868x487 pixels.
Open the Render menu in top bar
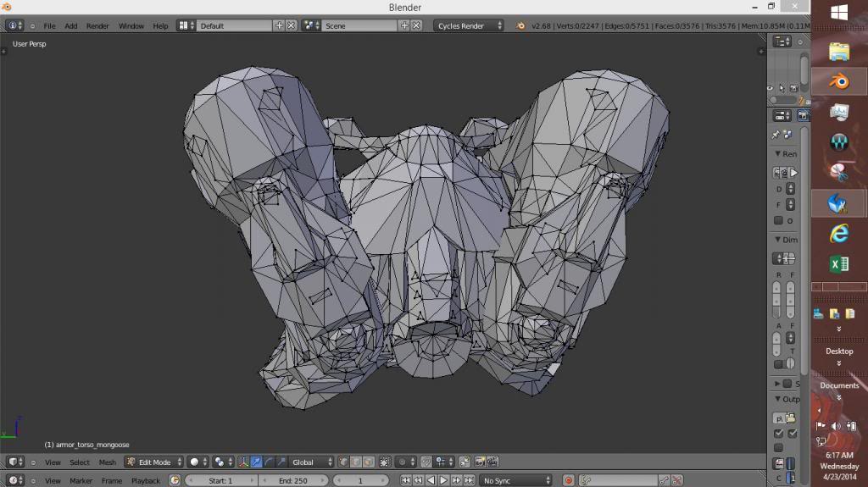click(97, 26)
